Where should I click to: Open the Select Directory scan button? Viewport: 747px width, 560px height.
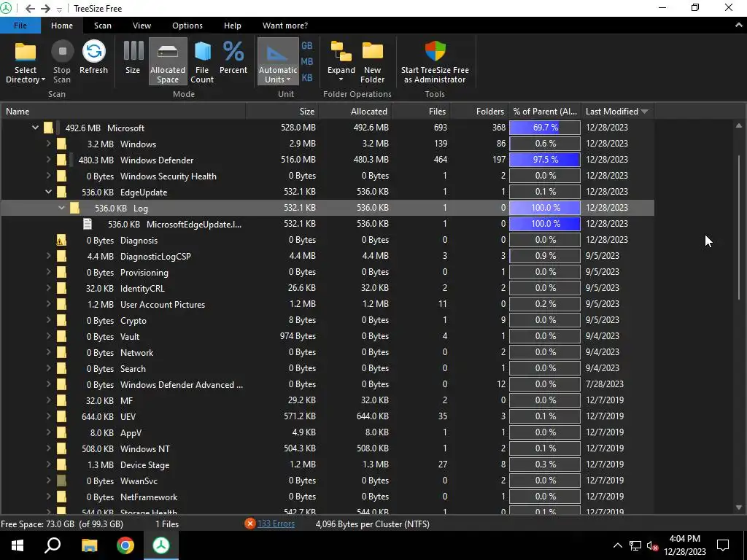26,63
